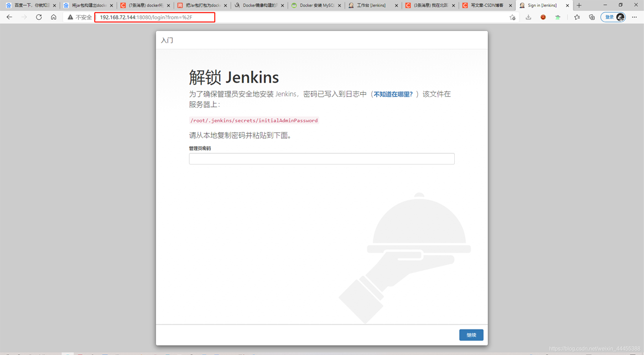Switch to the Docker 安装 MySQL tab
This screenshot has height=355, width=644.
[316, 6]
